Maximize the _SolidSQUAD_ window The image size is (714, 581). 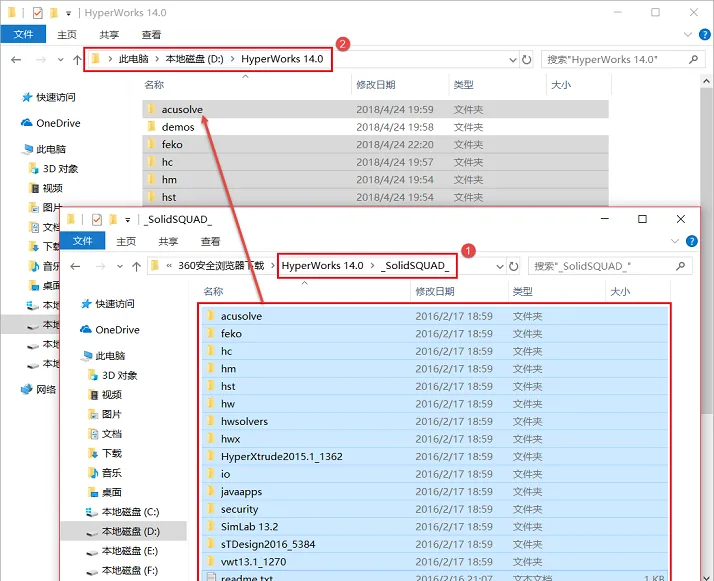tap(642, 219)
